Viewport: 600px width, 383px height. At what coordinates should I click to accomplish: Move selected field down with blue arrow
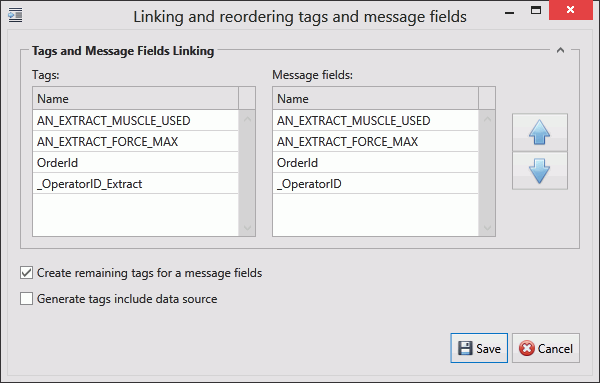coord(540,171)
